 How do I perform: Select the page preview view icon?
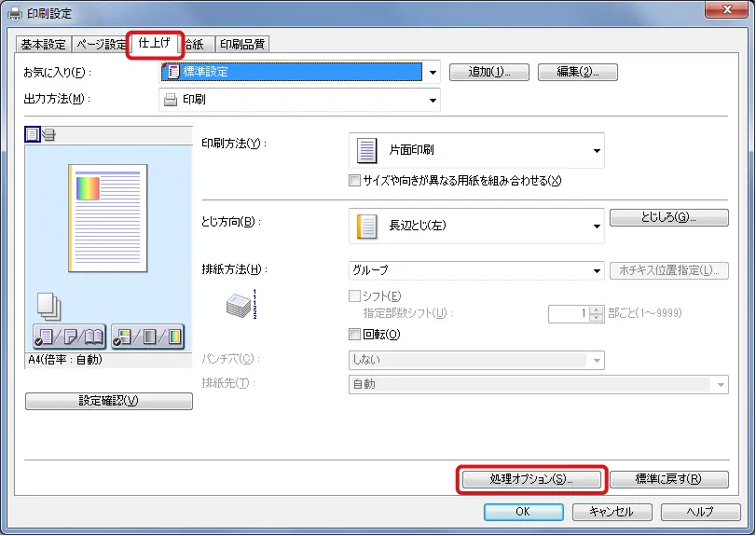[33, 134]
